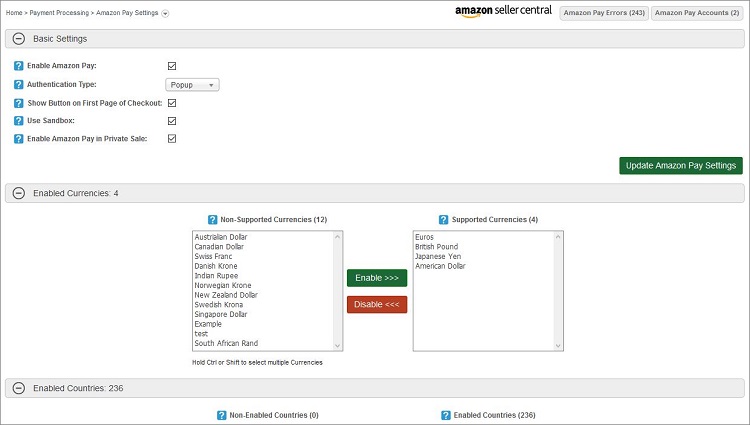Viewport: 750px width, 425px height.
Task: Select Singapore Dollar currency
Action: tap(221, 314)
